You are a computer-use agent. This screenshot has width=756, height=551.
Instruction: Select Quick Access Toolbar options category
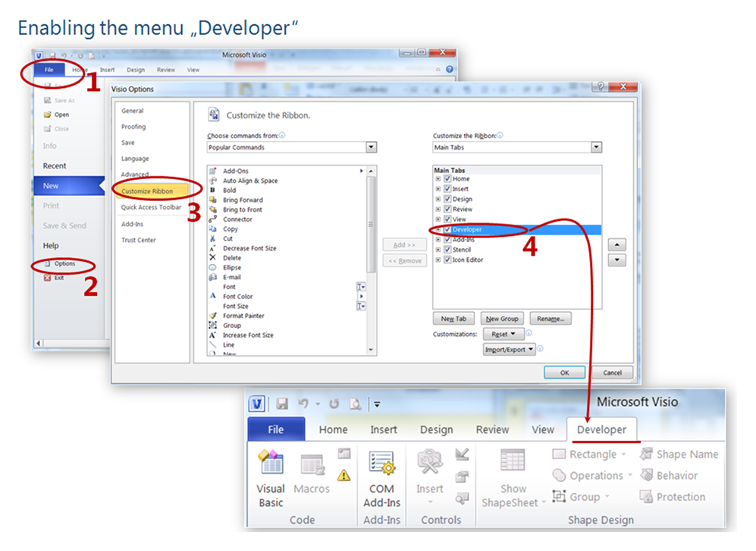pyautogui.click(x=151, y=207)
